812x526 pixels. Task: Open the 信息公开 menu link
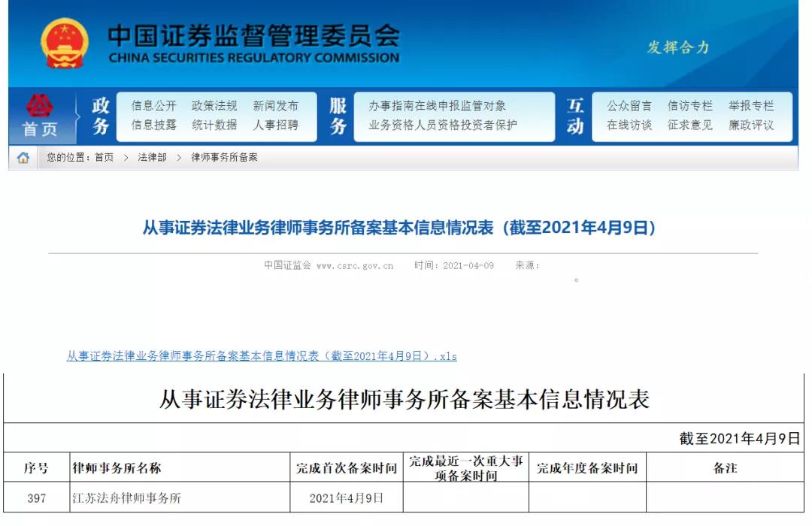coord(154,106)
